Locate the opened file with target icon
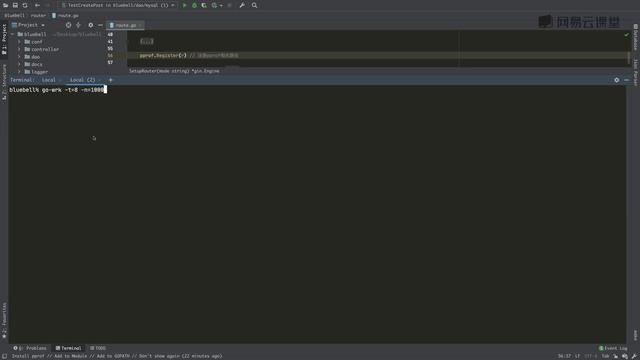This screenshot has height=360, width=640. tap(68, 25)
